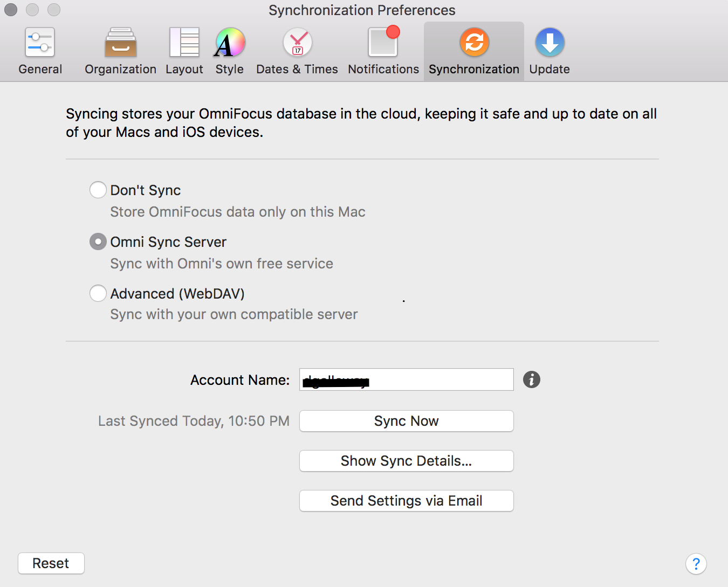This screenshot has width=728, height=587.
Task: Open help with the question mark button
Action: coord(696,564)
